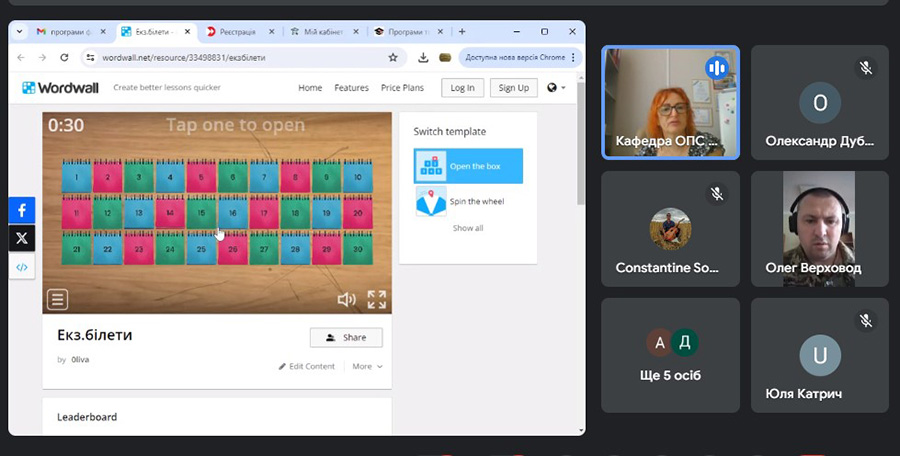The image size is (900, 456).
Task: Open box number 5 on the board
Action: (201, 177)
